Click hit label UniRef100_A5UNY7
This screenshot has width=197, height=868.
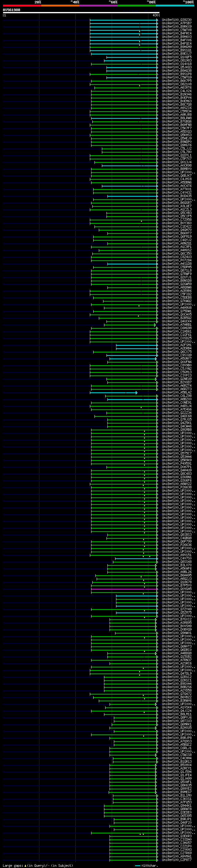click(x=176, y=358)
